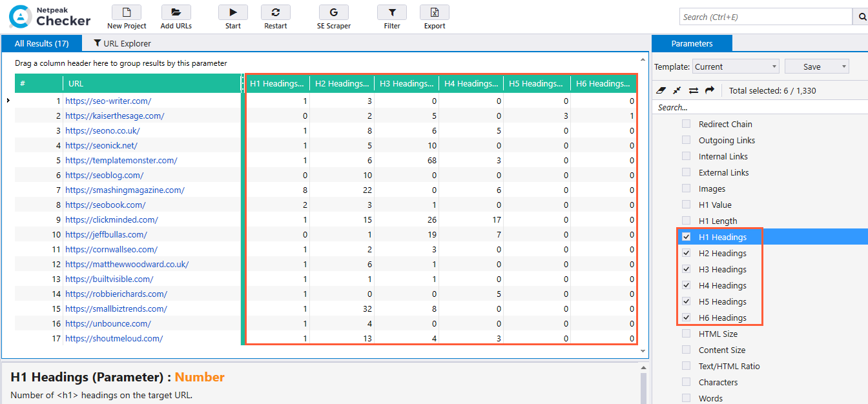Switch to the All Results (17) tab
This screenshot has height=404, width=868.
[x=42, y=43]
